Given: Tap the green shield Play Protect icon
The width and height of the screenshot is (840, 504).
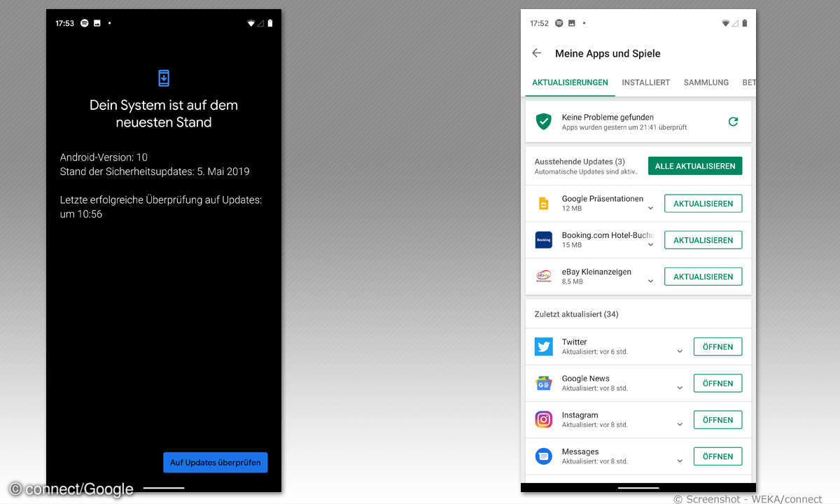Looking at the screenshot, I should [x=544, y=122].
